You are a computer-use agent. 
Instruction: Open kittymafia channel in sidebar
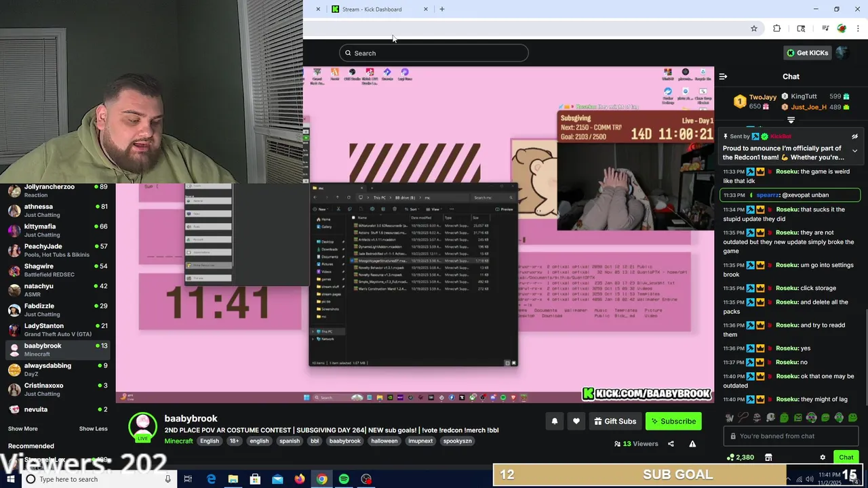tap(58, 230)
